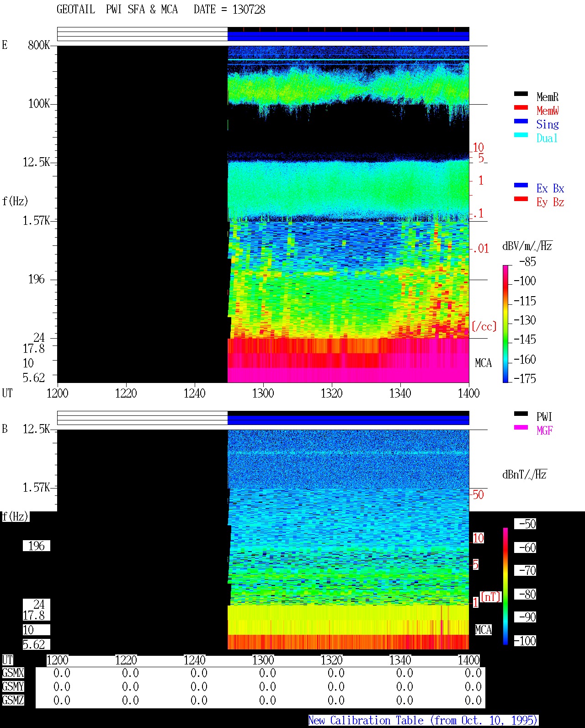This screenshot has width=585, height=728.
Task: Click the red .01 density scale label
Action: click(x=480, y=249)
